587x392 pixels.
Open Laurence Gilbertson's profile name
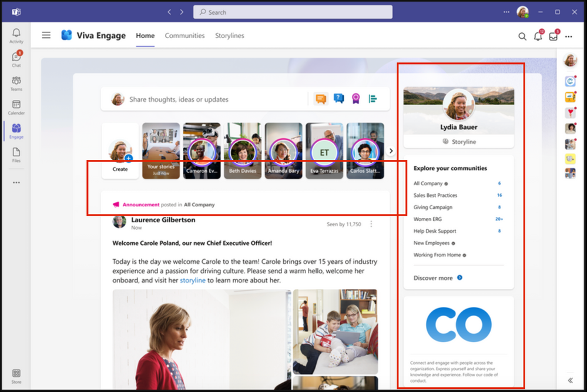163,220
